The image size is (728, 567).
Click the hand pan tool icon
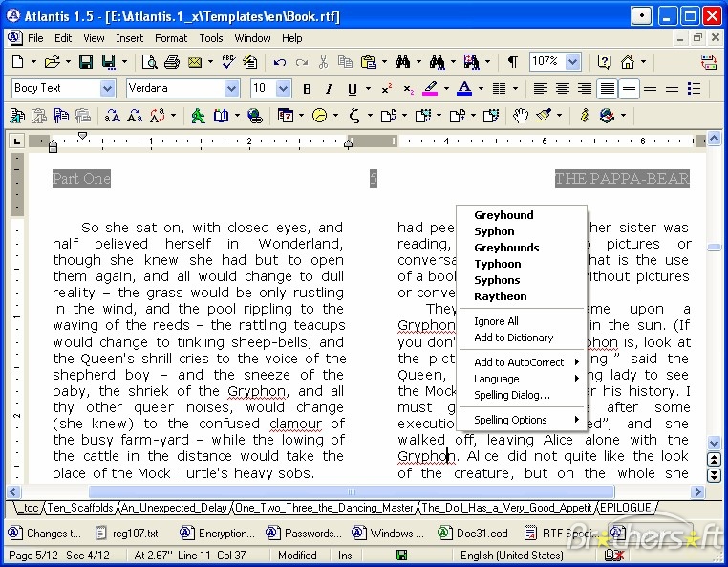(x=521, y=116)
